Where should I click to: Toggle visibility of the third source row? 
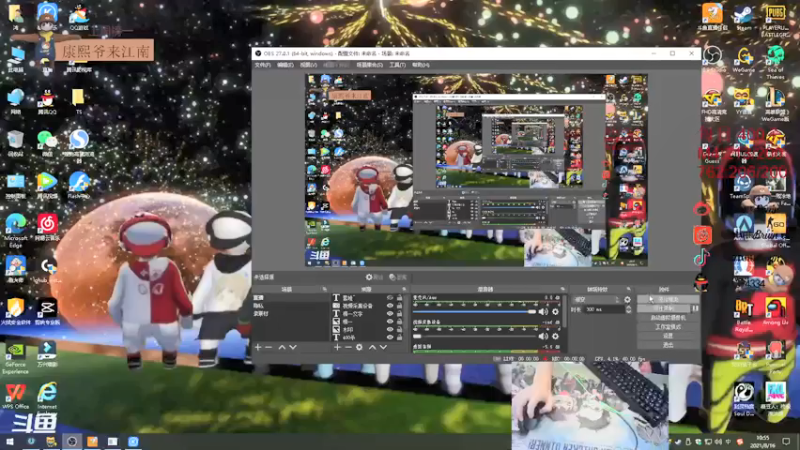(x=390, y=314)
